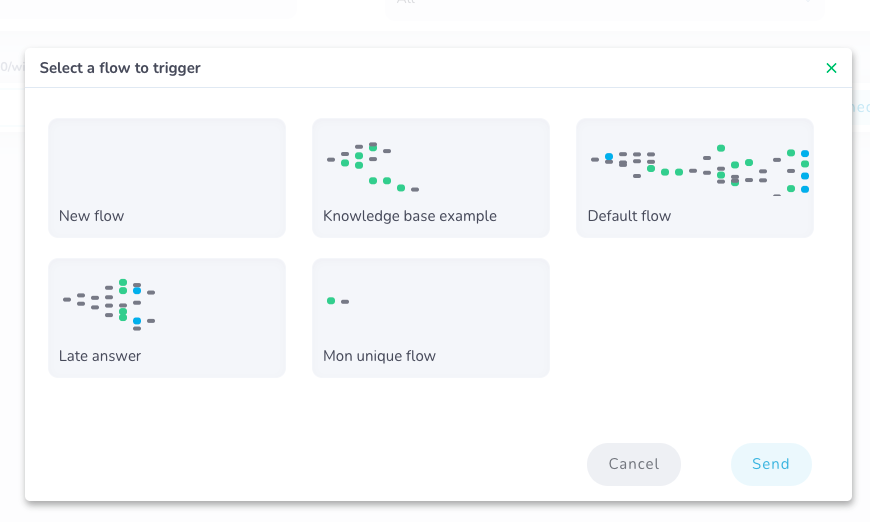Pick the Default flow card
The image size is (870, 522).
[695, 178]
